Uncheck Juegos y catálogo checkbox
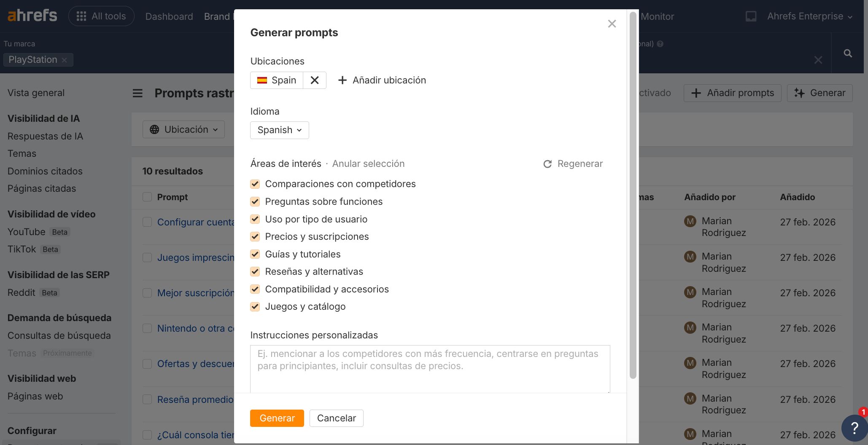 [255, 306]
